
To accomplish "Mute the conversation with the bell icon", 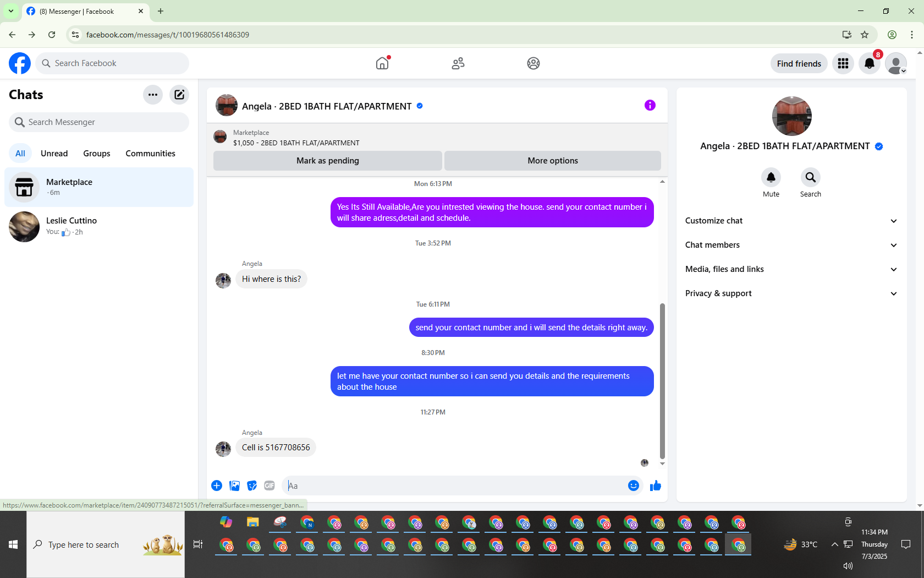I will pyautogui.click(x=771, y=177).
